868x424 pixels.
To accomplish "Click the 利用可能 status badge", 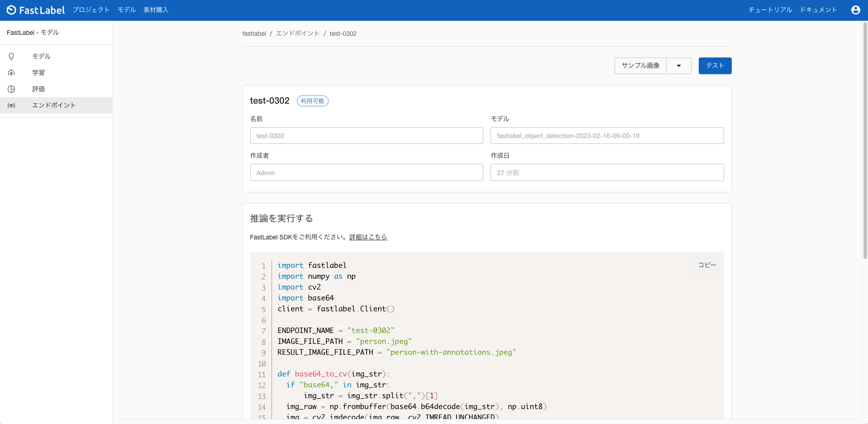I will (313, 101).
